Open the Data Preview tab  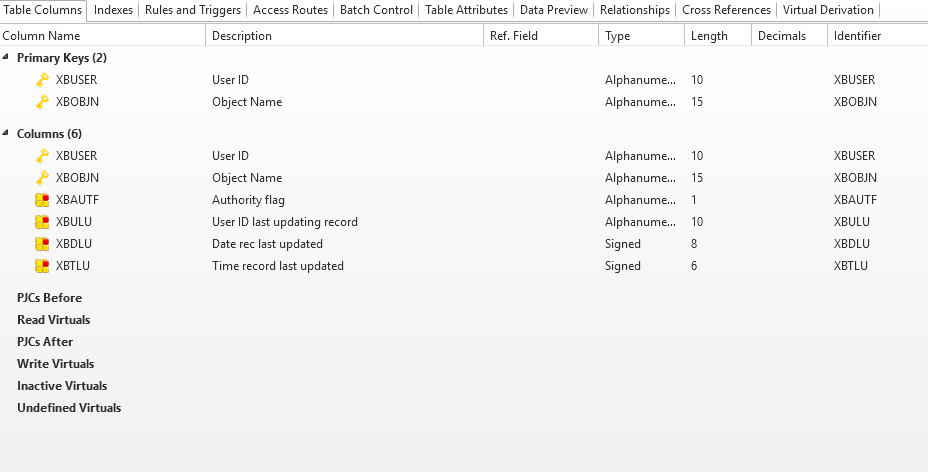(x=554, y=10)
